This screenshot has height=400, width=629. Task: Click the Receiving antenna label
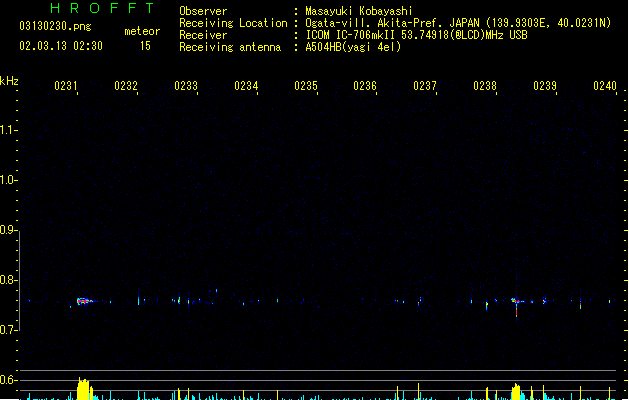click(230, 47)
